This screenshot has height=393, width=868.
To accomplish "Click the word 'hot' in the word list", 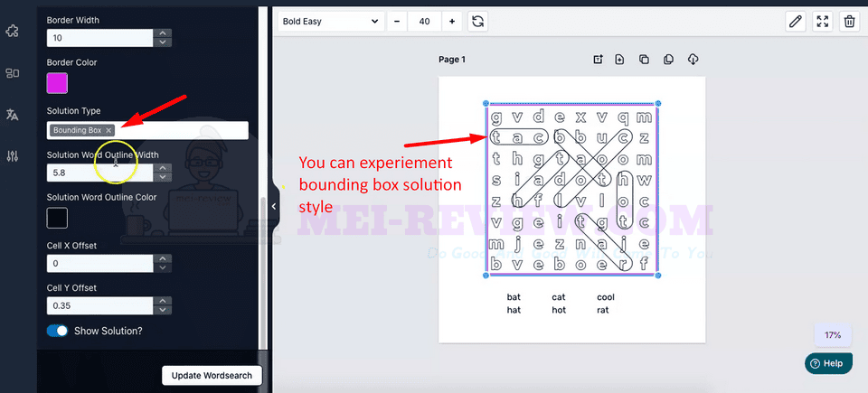I will pyautogui.click(x=559, y=310).
